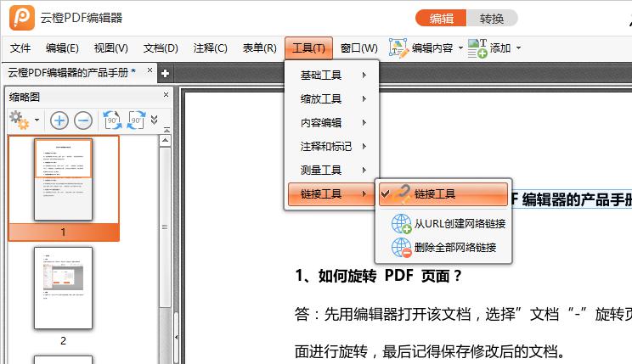Viewport: 632px width, 364px height.
Task: Click the 缩略图 panel title
Action: [x=24, y=97]
